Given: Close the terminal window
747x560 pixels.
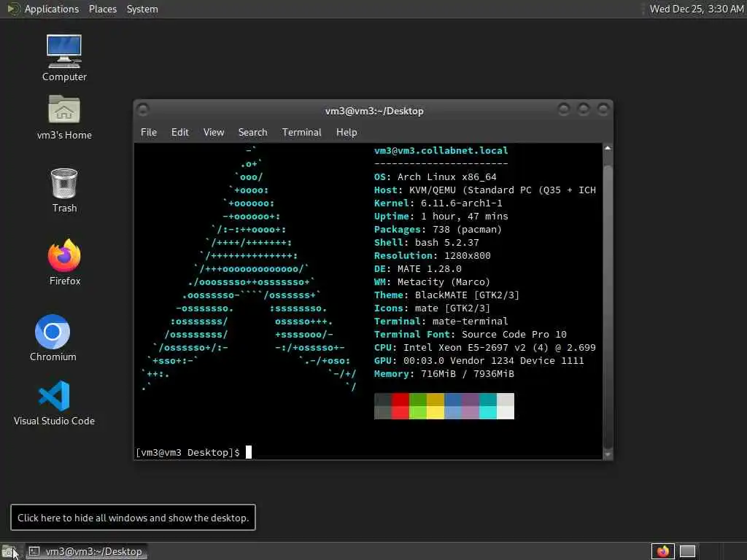Looking at the screenshot, I should click(603, 110).
